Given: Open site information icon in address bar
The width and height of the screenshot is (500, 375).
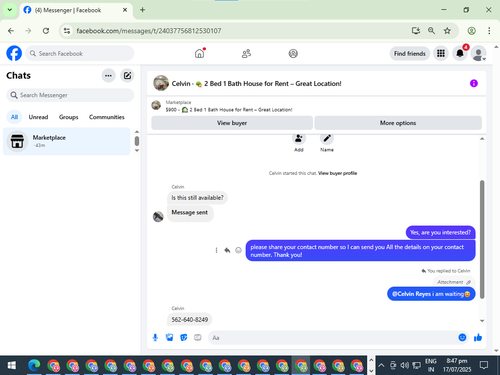Looking at the screenshot, I should pos(67,31).
